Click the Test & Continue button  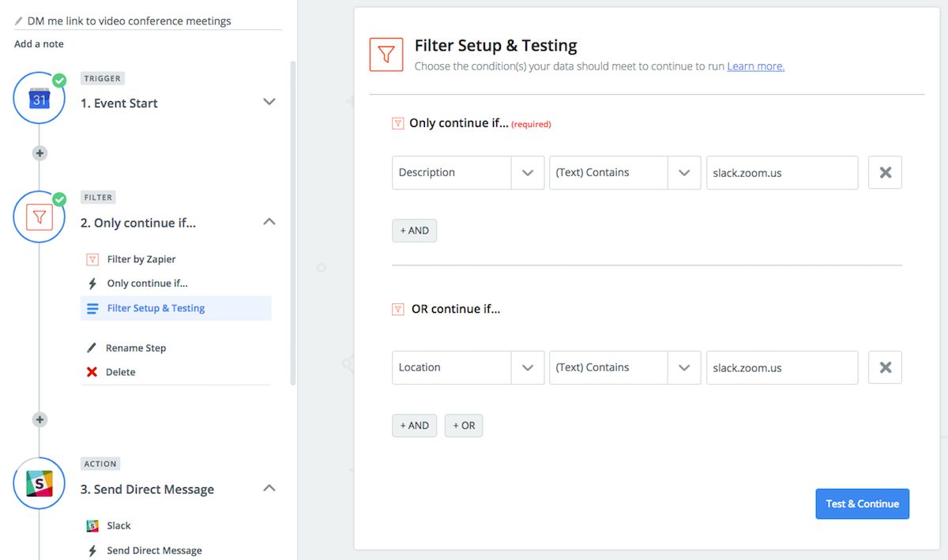(x=862, y=504)
